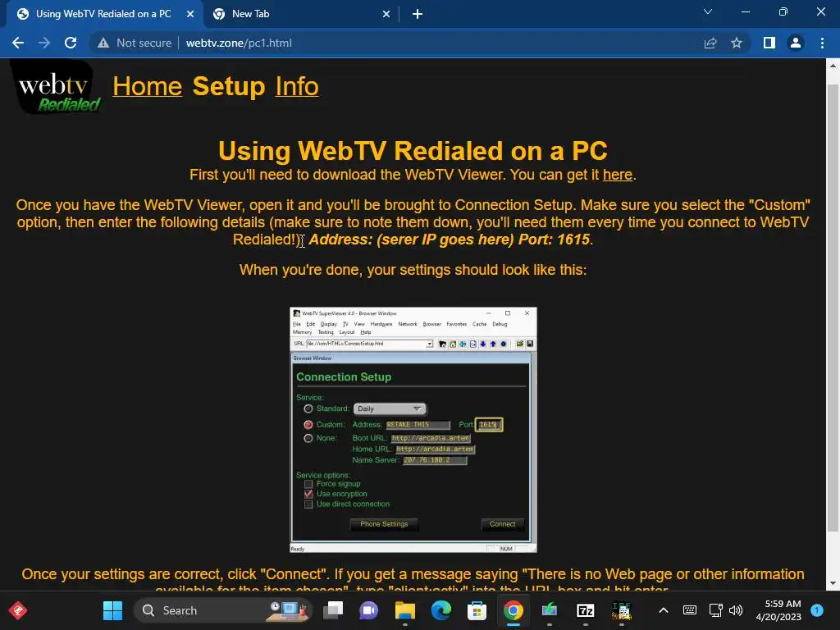This screenshot has height=630, width=840.
Task: Open the tab search chevron
Action: (x=708, y=11)
